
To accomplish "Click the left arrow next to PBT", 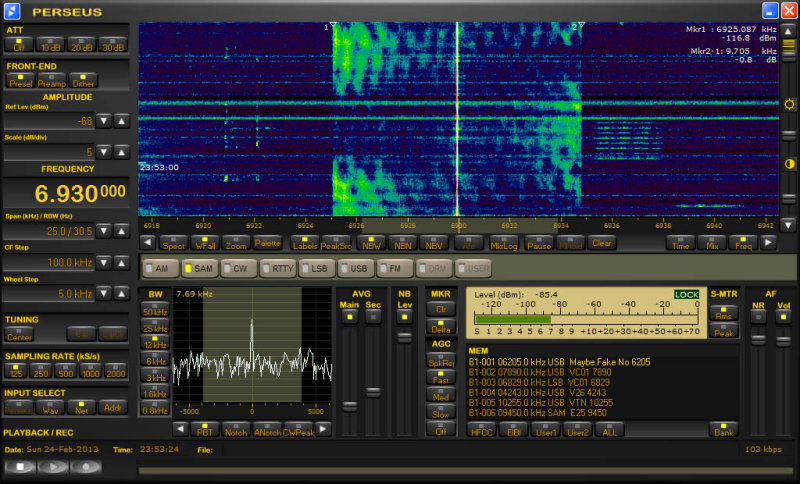I will pyautogui.click(x=180, y=429).
